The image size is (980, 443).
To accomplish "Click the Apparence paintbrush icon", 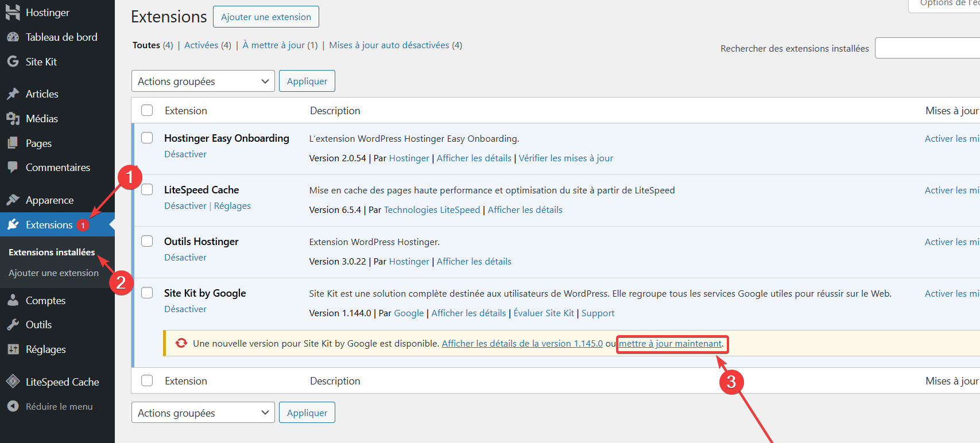I will 13,200.
